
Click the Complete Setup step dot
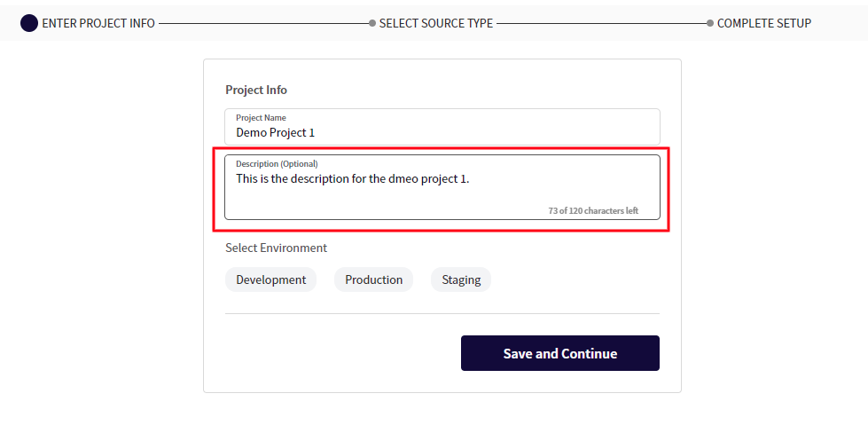pyautogui.click(x=710, y=23)
